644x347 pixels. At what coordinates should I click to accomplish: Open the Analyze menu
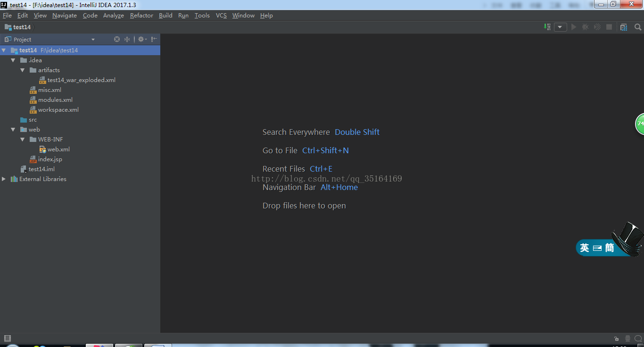click(114, 15)
